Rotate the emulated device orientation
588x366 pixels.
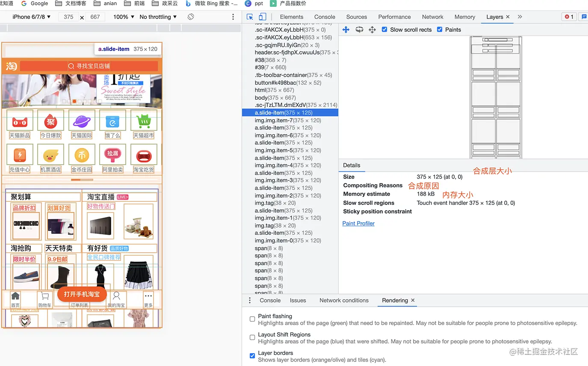click(x=191, y=17)
